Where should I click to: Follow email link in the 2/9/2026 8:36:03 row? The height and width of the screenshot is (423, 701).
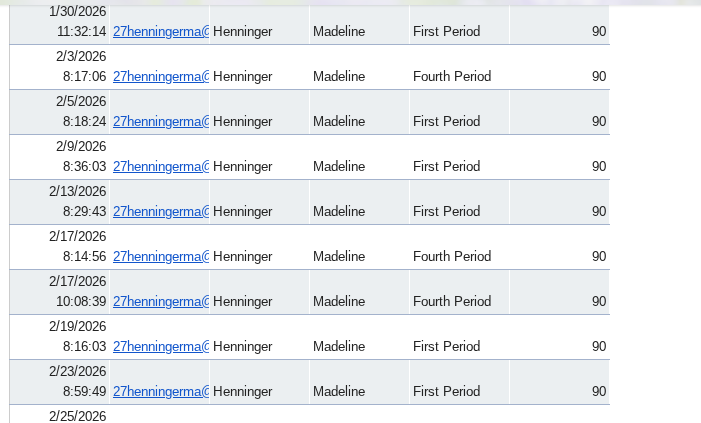[x=160, y=166]
